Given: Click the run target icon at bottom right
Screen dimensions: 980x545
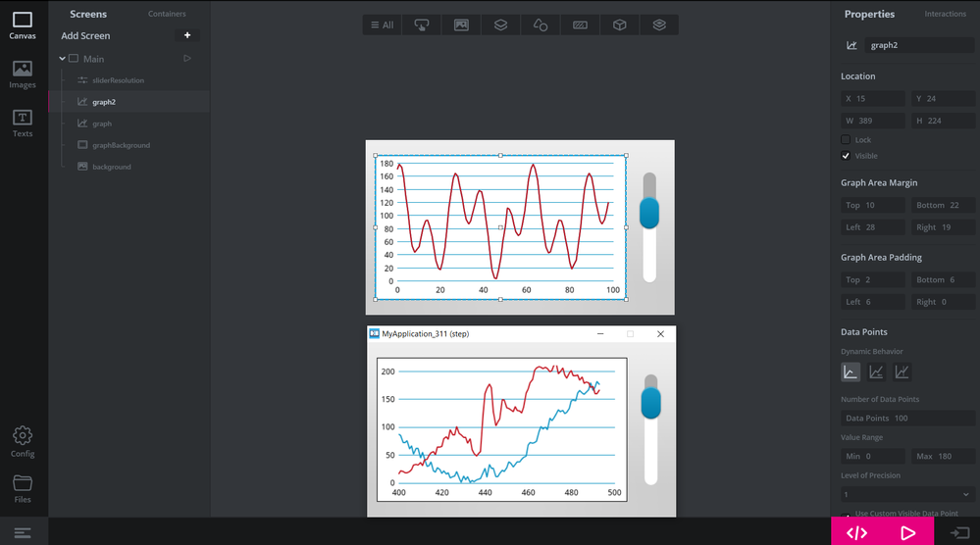Looking at the screenshot, I should coord(959,532).
